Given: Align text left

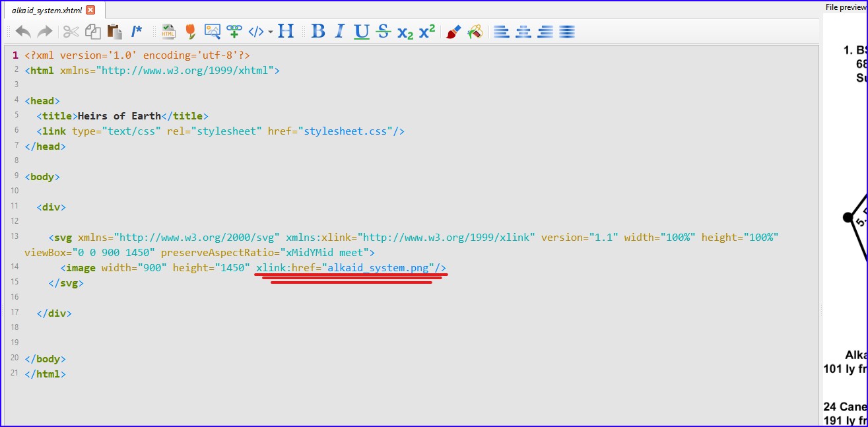Looking at the screenshot, I should pos(502,31).
